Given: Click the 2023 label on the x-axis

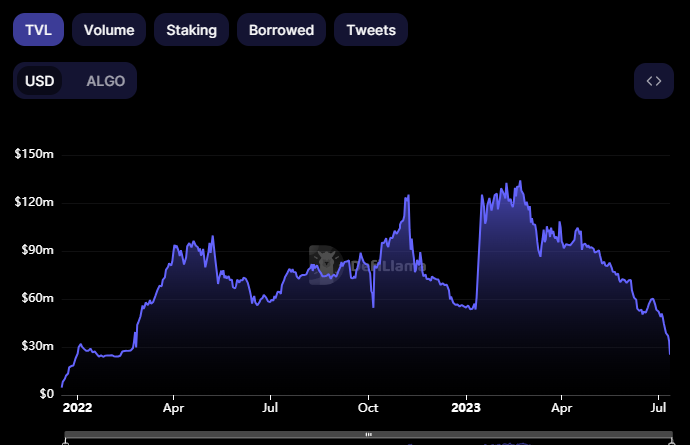Looking at the screenshot, I should point(466,408).
